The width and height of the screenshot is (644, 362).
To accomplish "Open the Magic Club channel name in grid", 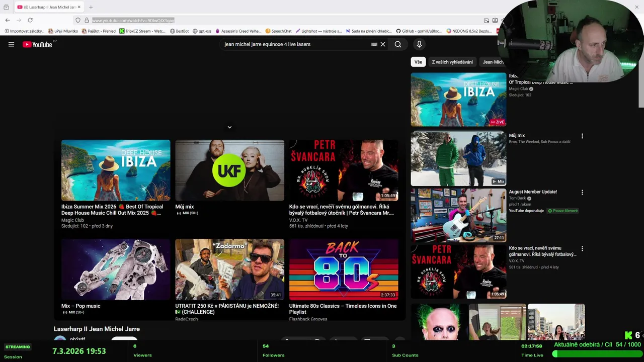I will 72,220.
